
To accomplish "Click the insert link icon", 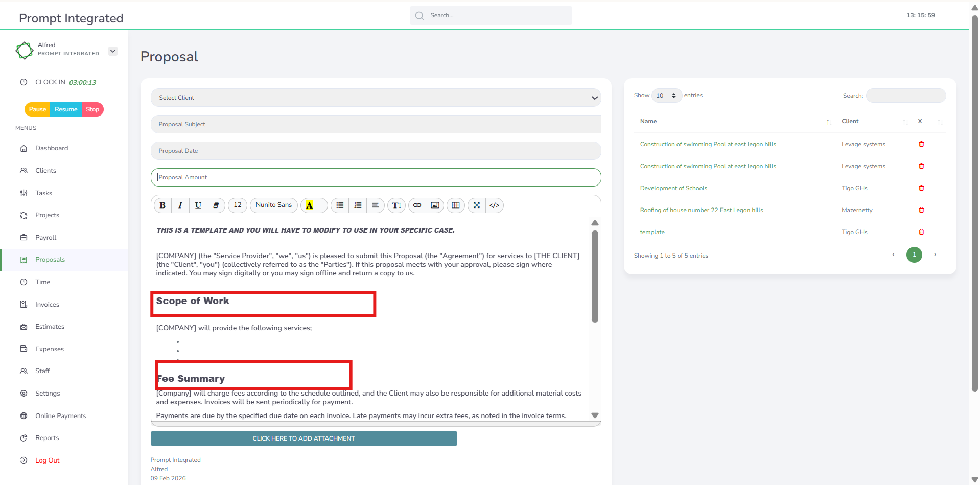I will [417, 205].
